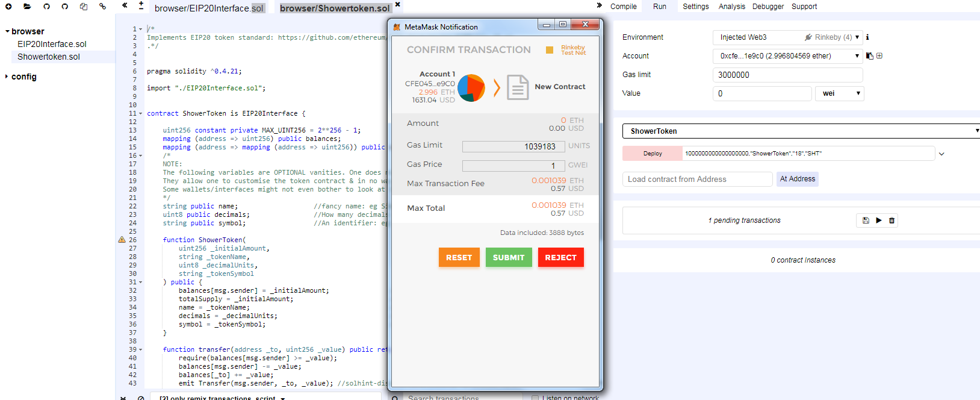Run the pending transactions play icon
The image size is (980, 400).
[879, 220]
